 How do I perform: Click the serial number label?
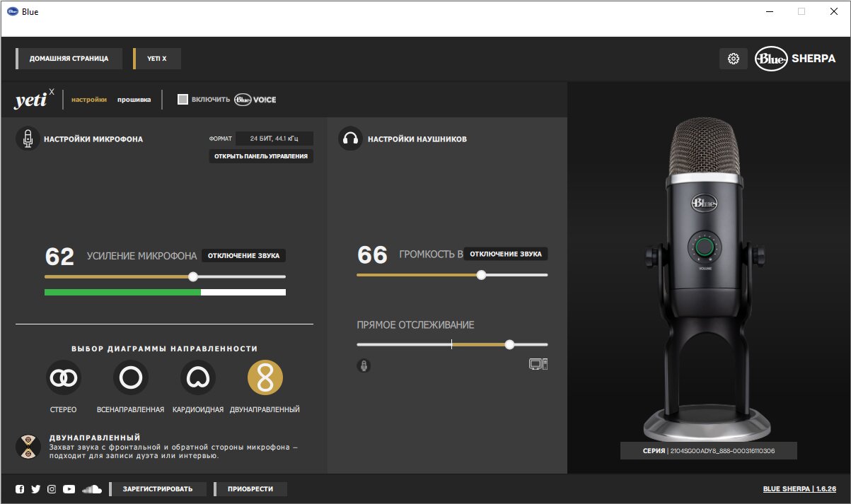(709, 451)
